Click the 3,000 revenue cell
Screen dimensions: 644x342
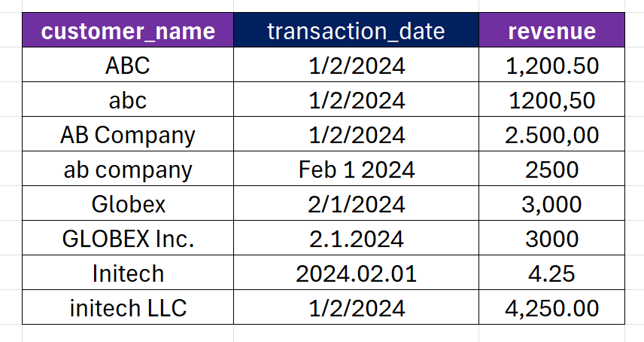(551, 204)
